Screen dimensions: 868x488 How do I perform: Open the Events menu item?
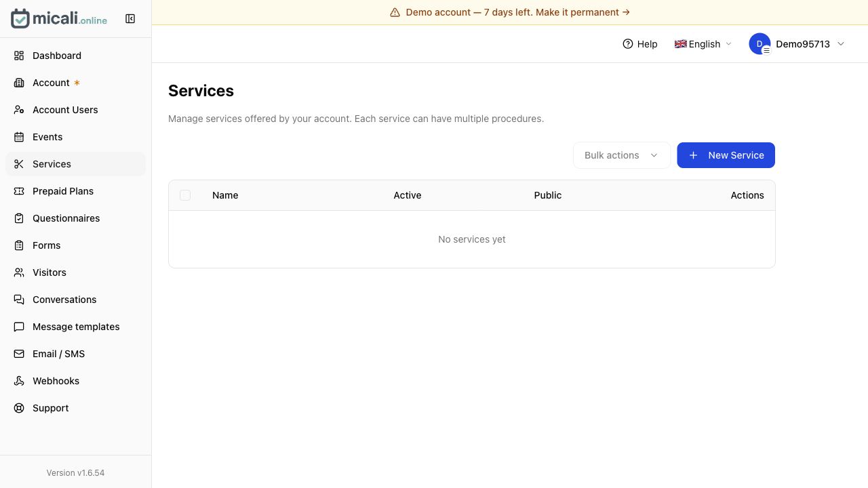pos(75,137)
